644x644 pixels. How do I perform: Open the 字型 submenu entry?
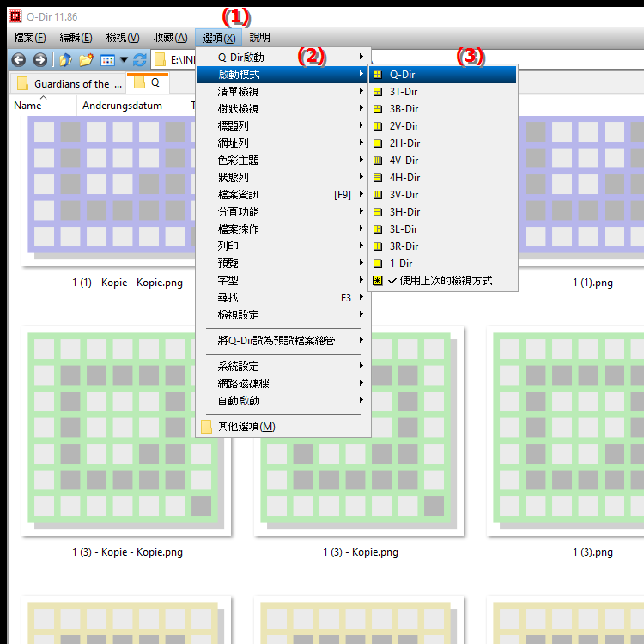click(x=283, y=281)
